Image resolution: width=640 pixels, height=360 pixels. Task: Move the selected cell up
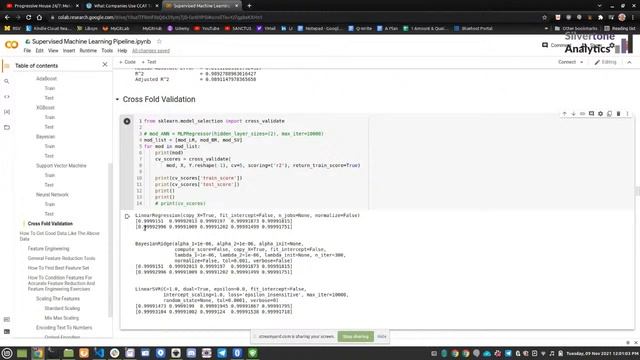point(564,114)
